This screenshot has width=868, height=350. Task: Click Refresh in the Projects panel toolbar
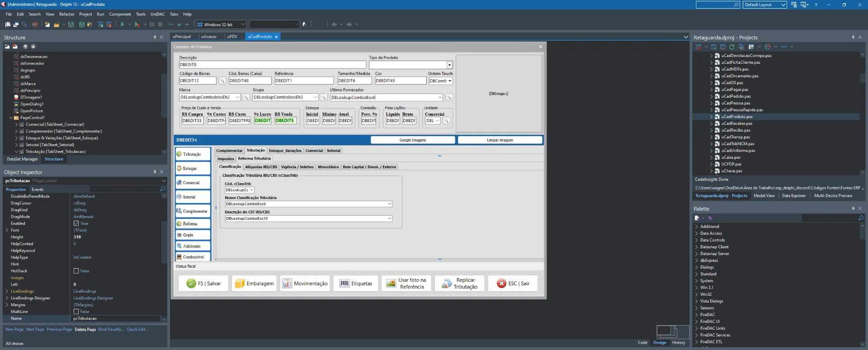click(731, 47)
